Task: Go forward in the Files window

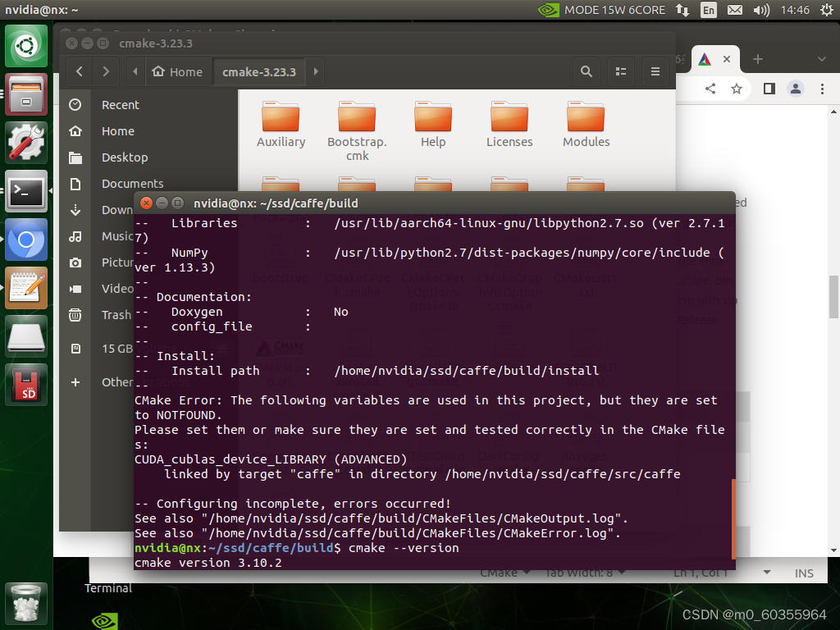Action: tap(106, 71)
